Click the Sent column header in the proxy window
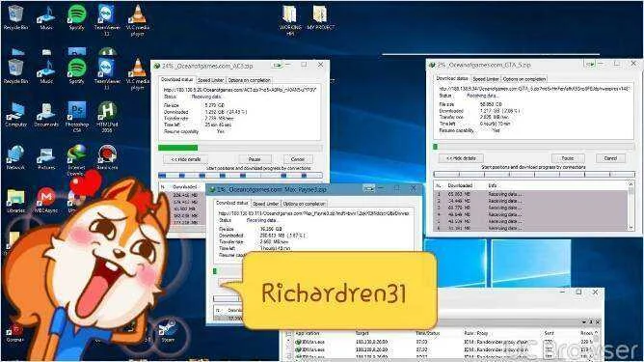The height and width of the screenshot is (362, 644). pos(550,333)
